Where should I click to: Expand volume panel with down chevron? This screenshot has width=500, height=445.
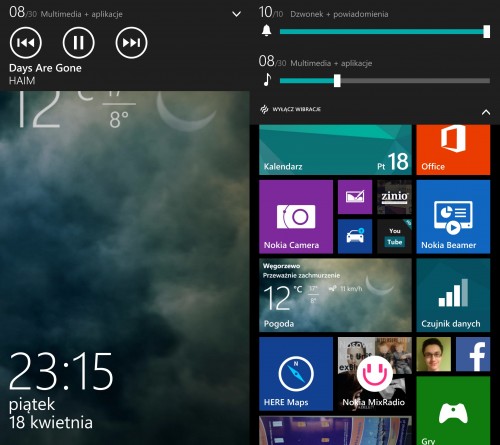coord(236,14)
